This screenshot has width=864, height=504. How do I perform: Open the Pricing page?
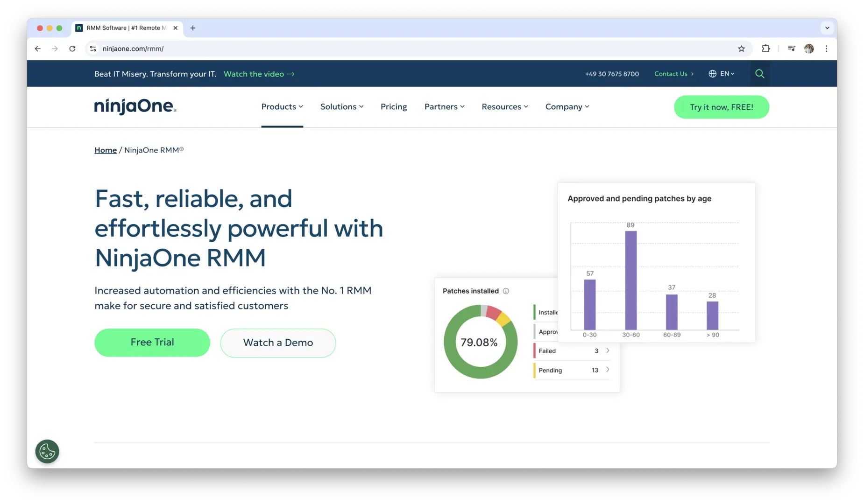[x=394, y=107]
